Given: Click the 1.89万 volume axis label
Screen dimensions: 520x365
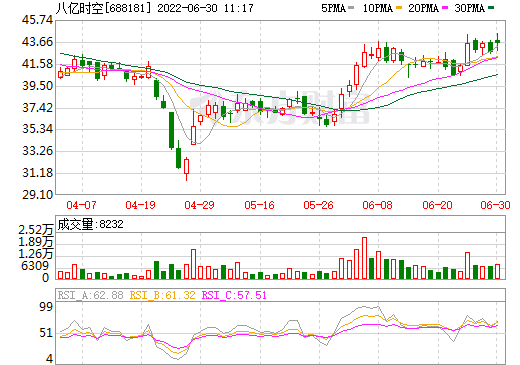Looking at the screenshot, I should (35, 242).
